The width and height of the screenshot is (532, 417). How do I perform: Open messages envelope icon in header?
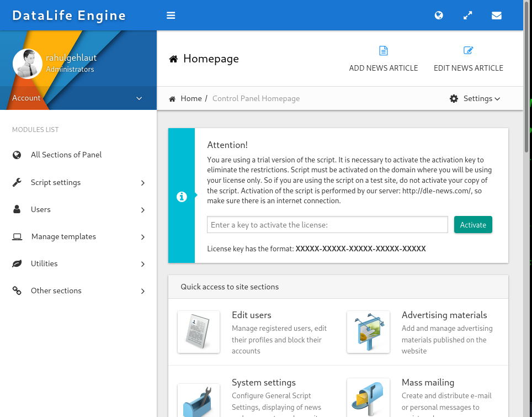(x=496, y=15)
